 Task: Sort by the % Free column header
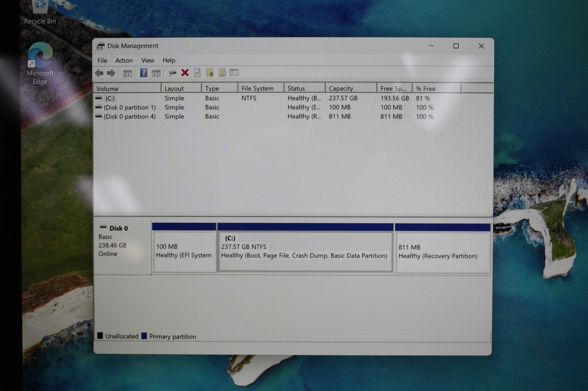click(437, 88)
